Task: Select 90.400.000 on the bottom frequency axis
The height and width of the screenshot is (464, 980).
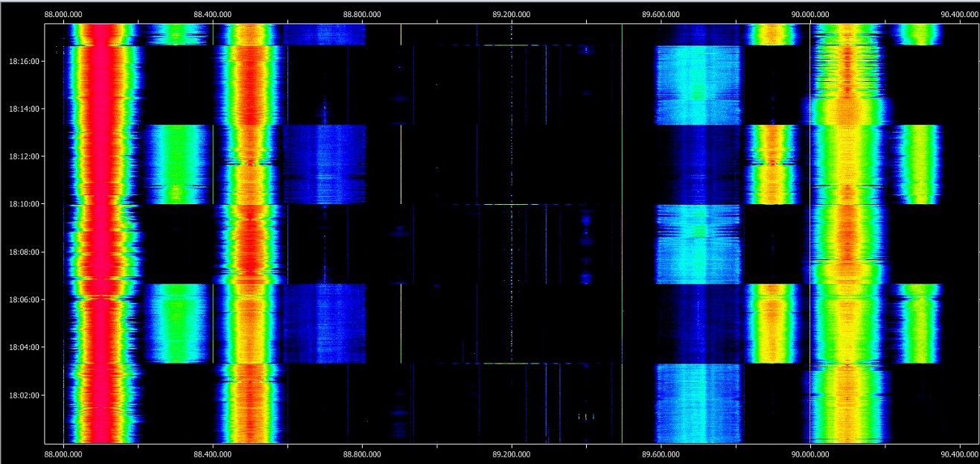Action: pos(959,452)
